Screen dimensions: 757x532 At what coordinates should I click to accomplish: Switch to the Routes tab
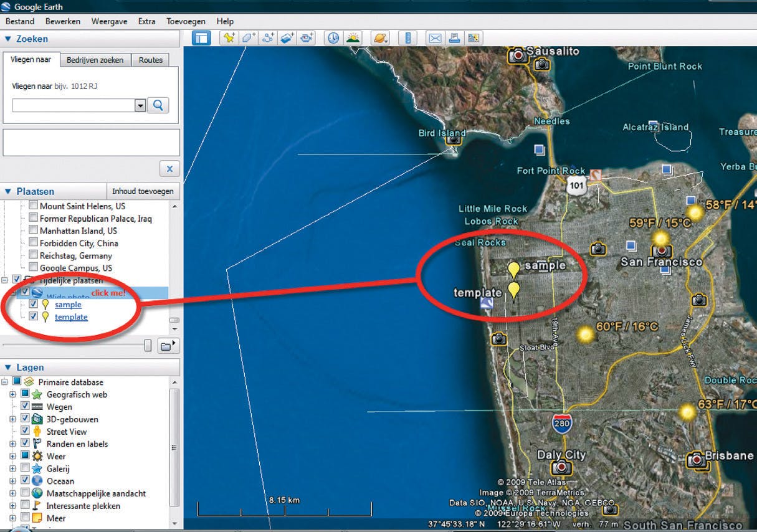pos(151,60)
